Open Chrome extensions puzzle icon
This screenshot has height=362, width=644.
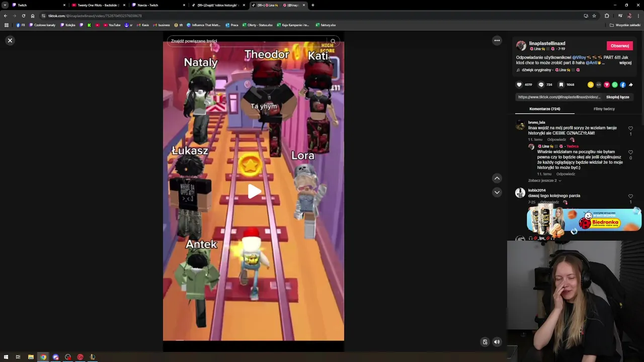pos(607,16)
